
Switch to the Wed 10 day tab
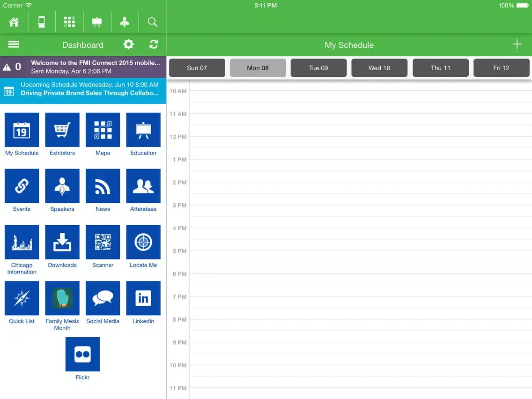[x=379, y=68]
